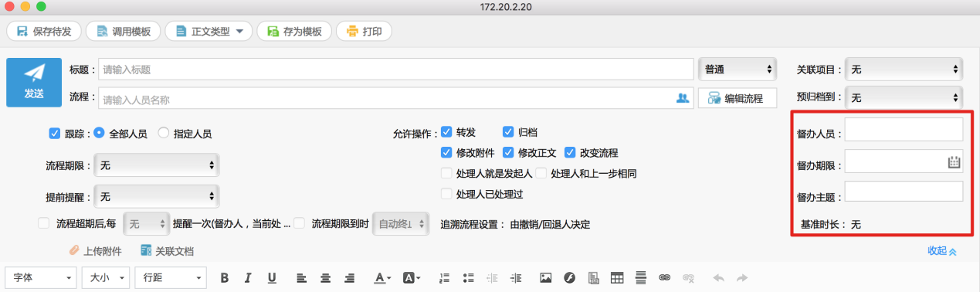The image size is (980, 292).
Task: Open the 字体 font dropdown
Action: [42, 277]
